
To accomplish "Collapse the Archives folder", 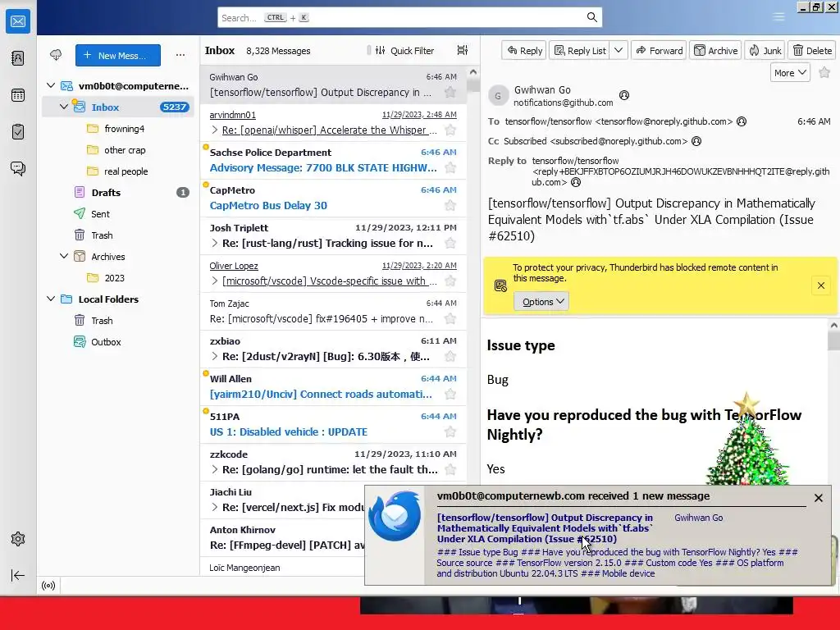I will (64, 256).
